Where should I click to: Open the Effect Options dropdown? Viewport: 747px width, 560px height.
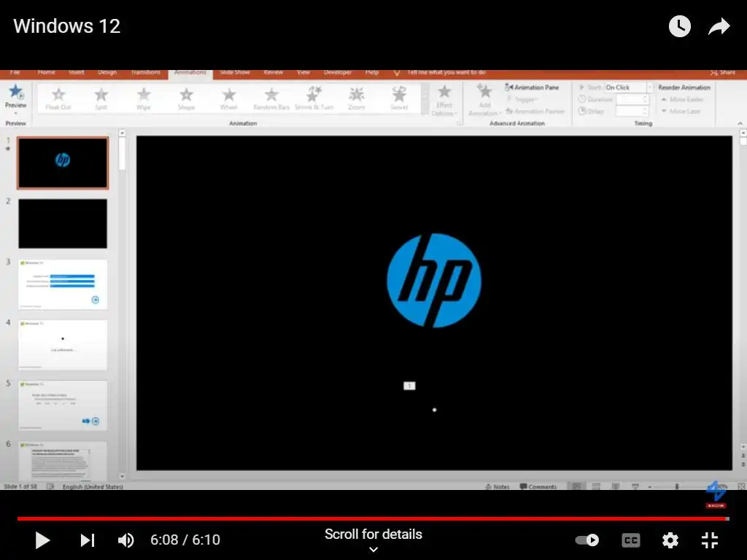pyautogui.click(x=444, y=100)
